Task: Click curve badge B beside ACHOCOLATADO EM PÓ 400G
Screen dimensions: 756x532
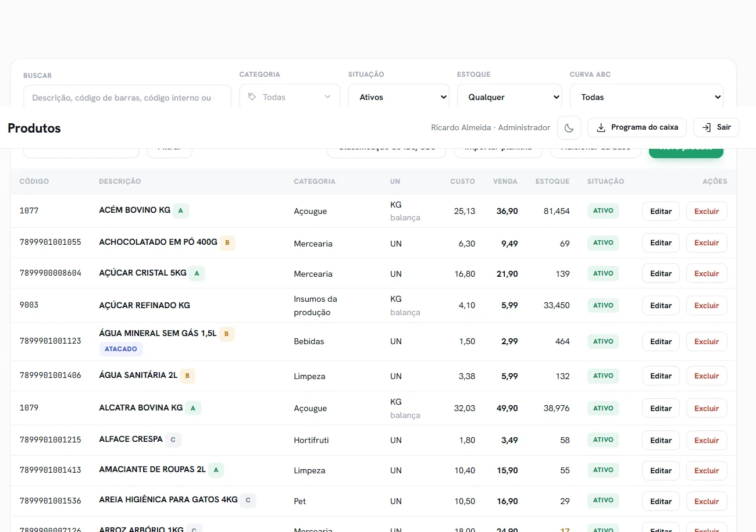Action: tap(227, 242)
